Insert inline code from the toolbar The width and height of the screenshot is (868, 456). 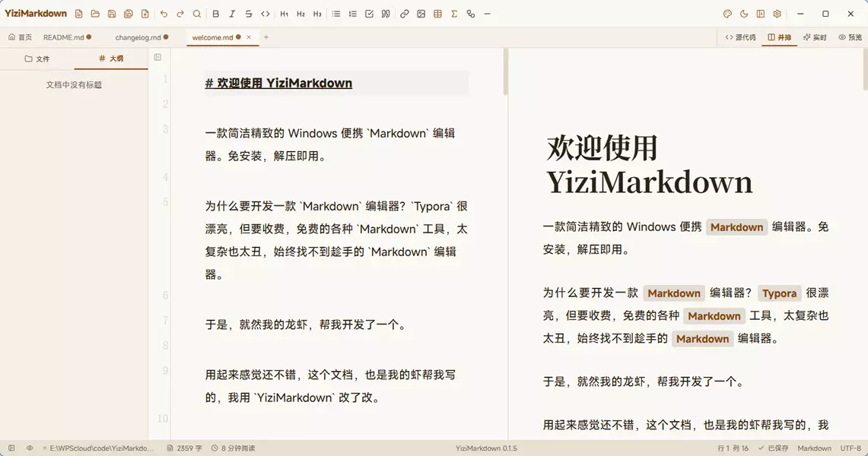click(x=265, y=14)
